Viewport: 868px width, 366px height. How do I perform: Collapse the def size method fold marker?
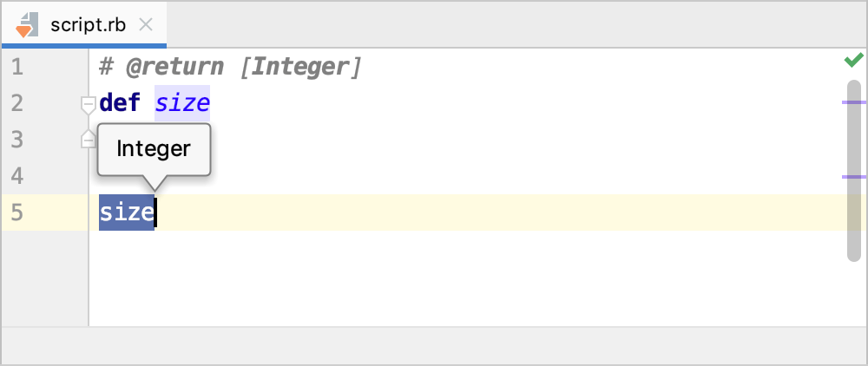[x=88, y=105]
